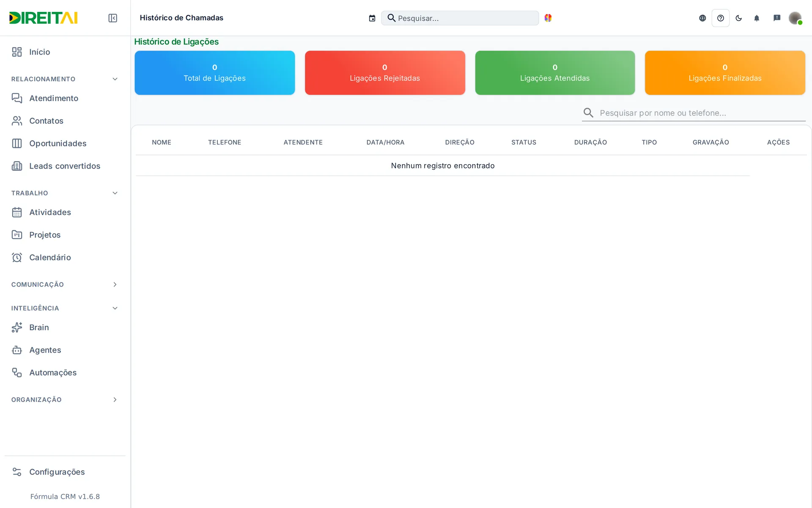Open the calendar date picker icon
The width and height of the screenshot is (812, 508).
(372, 18)
